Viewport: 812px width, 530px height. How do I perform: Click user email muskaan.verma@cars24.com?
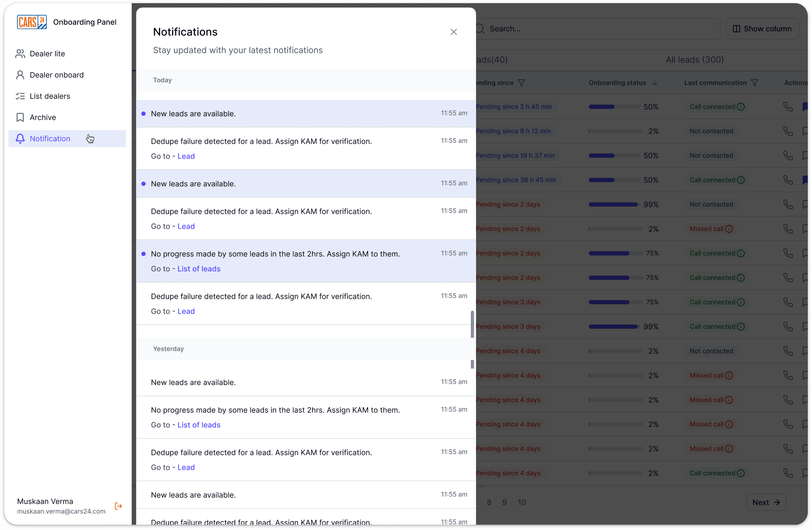[61, 511]
